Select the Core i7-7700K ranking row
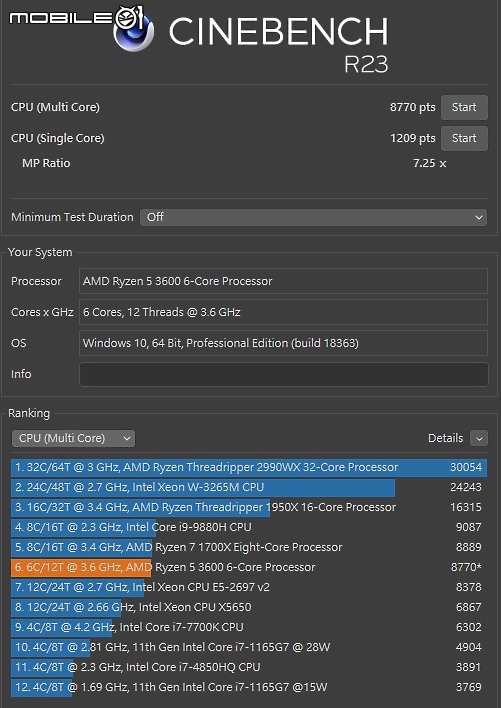This screenshot has height=708, width=501. click(x=249, y=627)
